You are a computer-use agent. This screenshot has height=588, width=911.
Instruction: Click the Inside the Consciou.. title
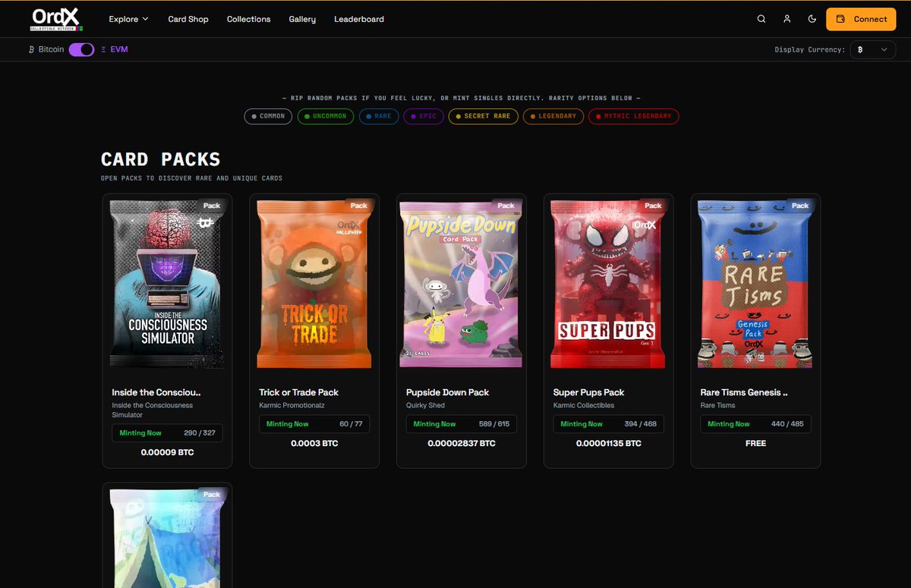(156, 392)
